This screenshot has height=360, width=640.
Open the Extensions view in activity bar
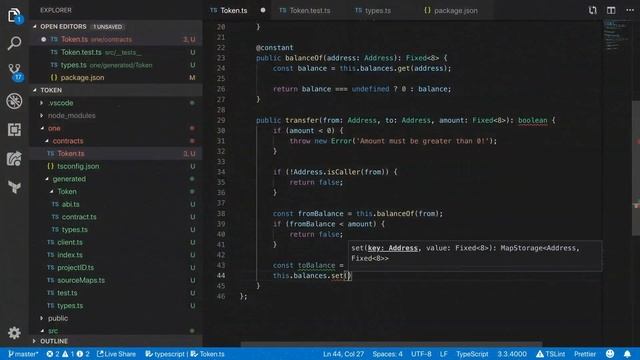coord(14,130)
